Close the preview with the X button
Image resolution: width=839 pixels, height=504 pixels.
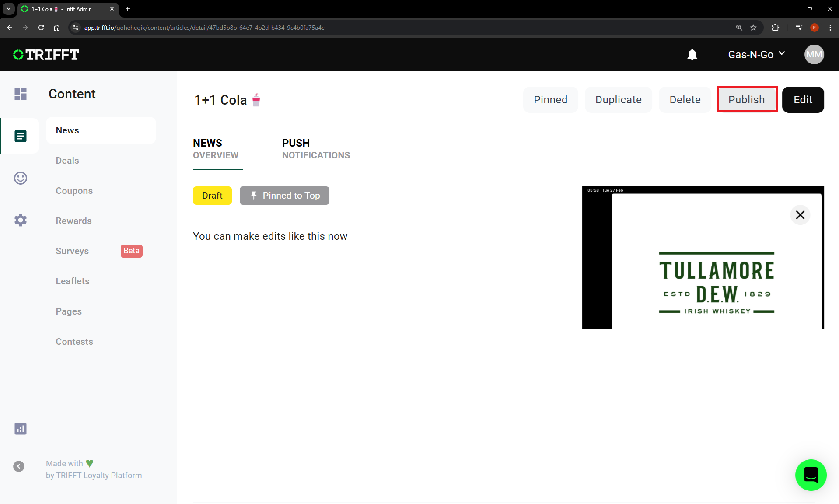point(800,215)
